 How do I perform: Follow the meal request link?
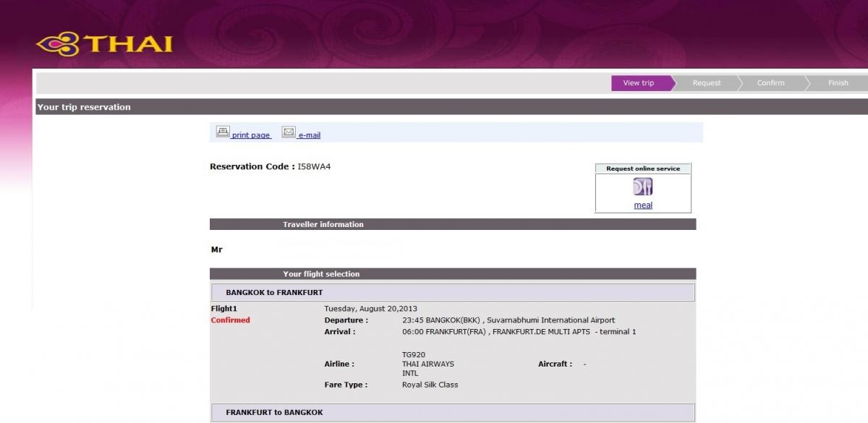(643, 205)
